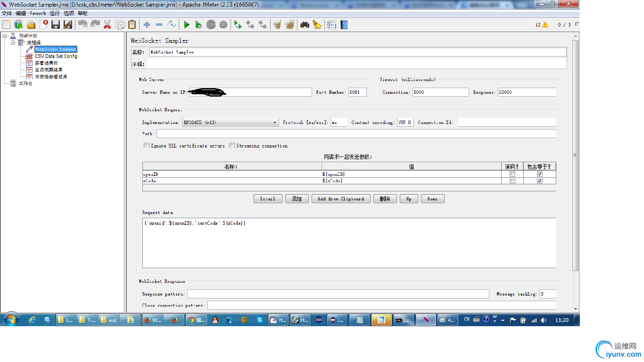Click the 删除 button
The width and height of the screenshot is (644, 362).
pyautogui.click(x=385, y=199)
